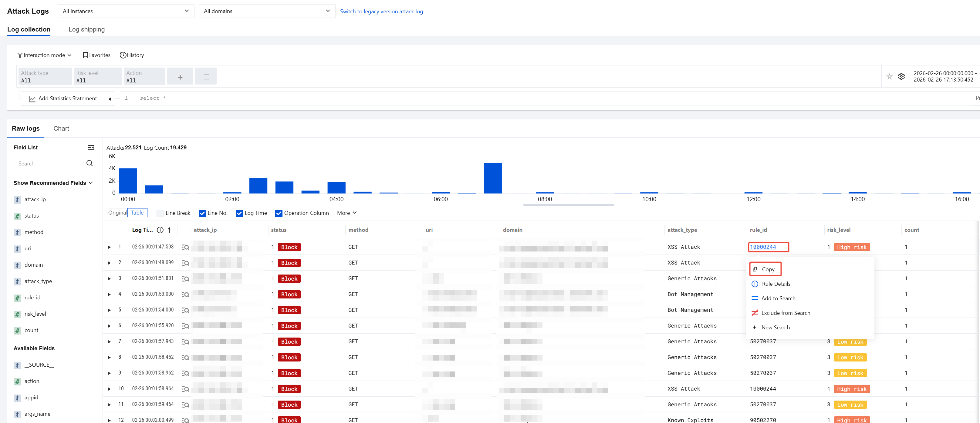Click the plus add filter condition button
Image resolution: width=980 pixels, height=423 pixels.
pos(180,77)
